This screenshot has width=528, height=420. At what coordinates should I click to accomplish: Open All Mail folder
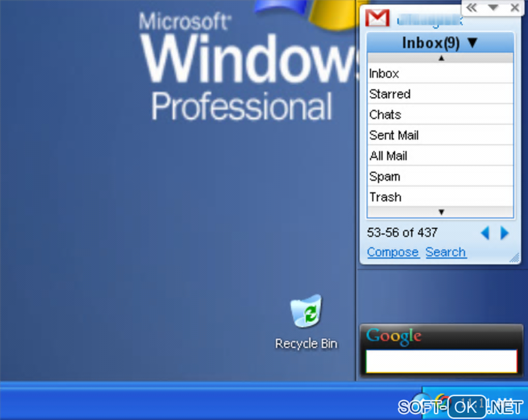[440, 156]
